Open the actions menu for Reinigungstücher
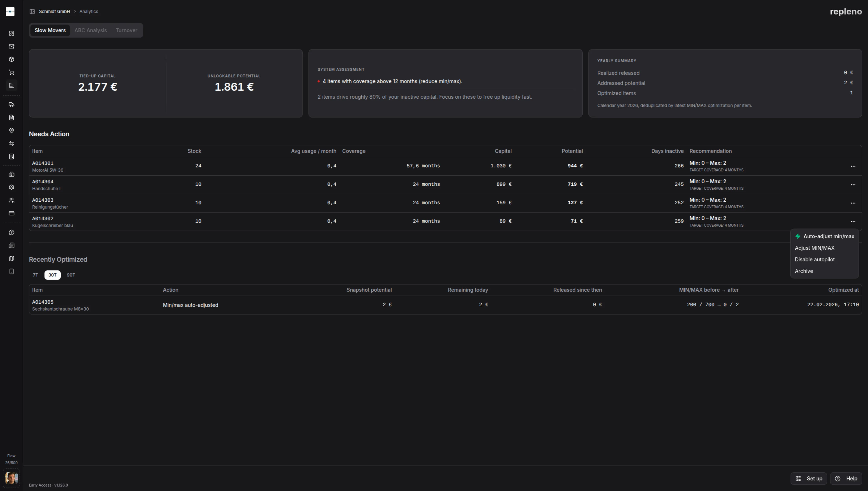The image size is (868, 491). 853,203
